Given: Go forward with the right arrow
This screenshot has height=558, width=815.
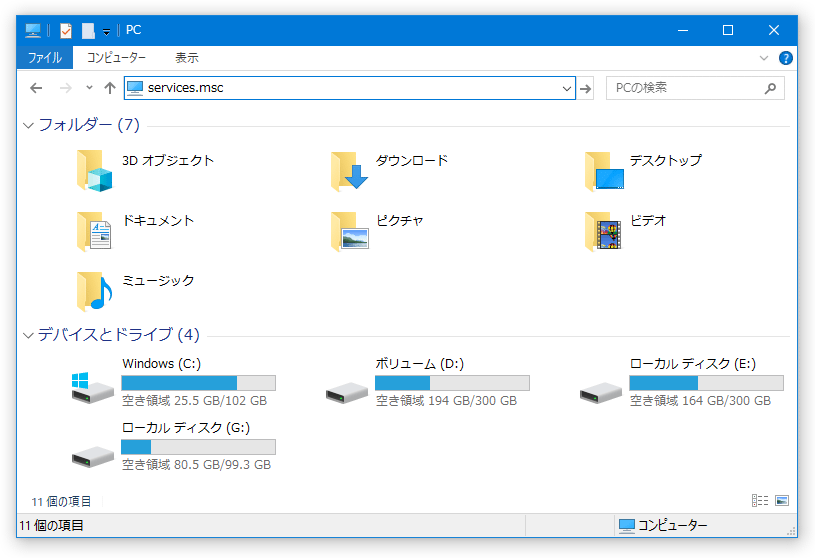Looking at the screenshot, I should (65, 88).
